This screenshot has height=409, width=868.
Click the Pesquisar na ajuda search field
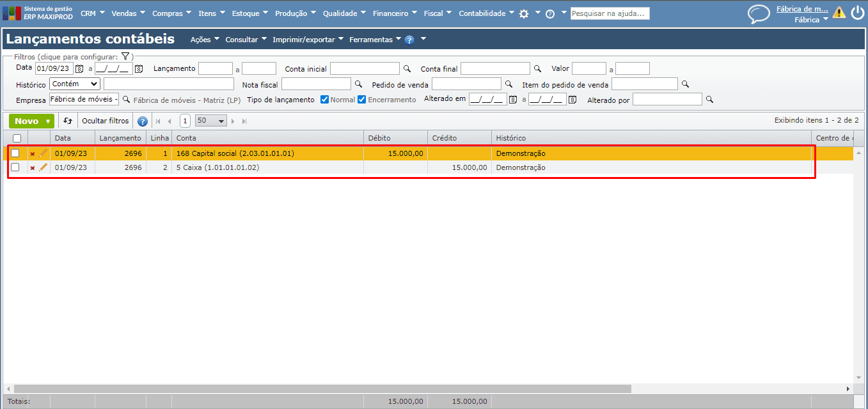(610, 13)
